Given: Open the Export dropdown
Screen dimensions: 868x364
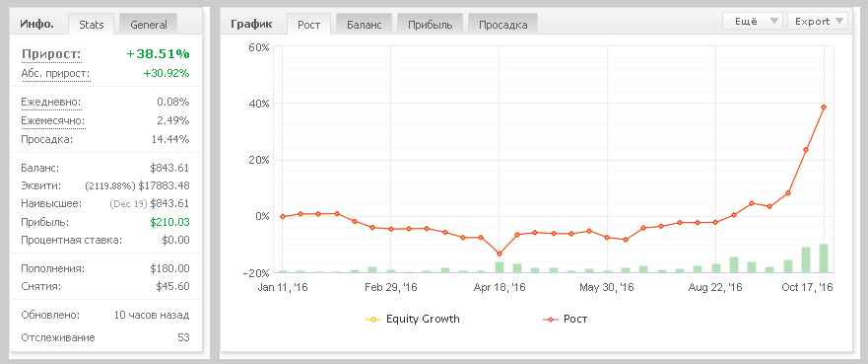Looking at the screenshot, I should click(818, 21).
